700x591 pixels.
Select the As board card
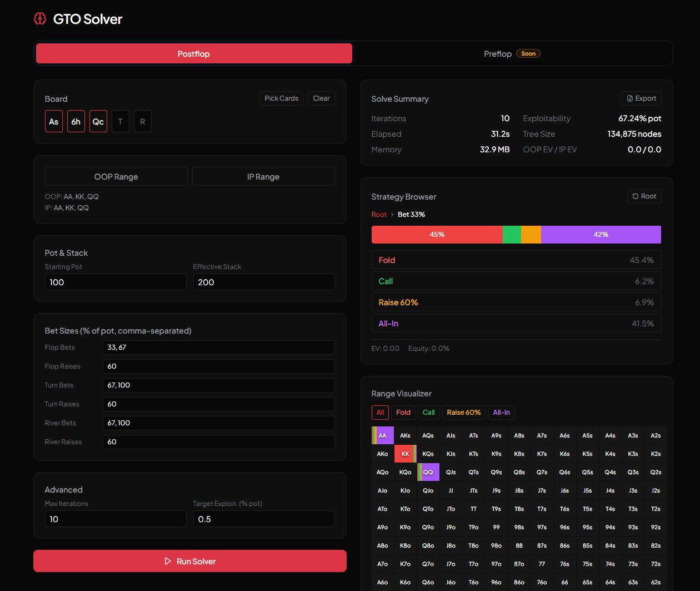coord(54,121)
